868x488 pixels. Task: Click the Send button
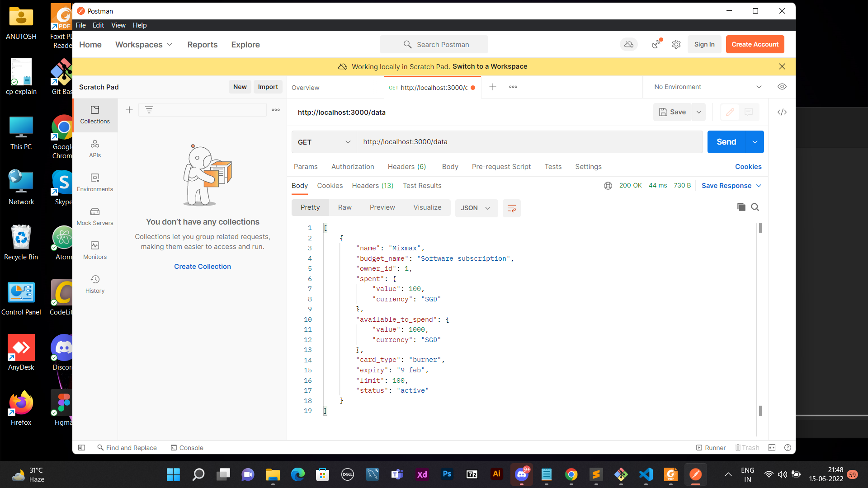[726, 142]
